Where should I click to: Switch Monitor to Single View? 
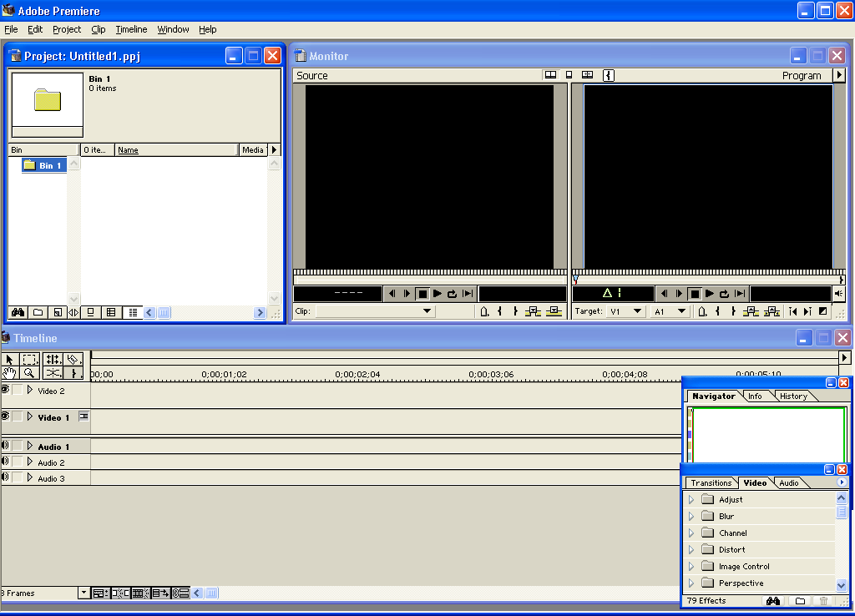point(569,75)
